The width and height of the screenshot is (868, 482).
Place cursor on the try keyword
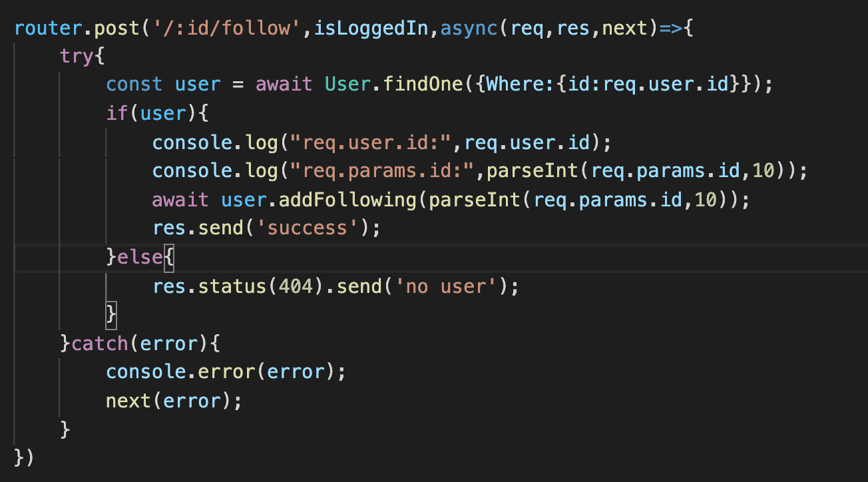click(77, 55)
